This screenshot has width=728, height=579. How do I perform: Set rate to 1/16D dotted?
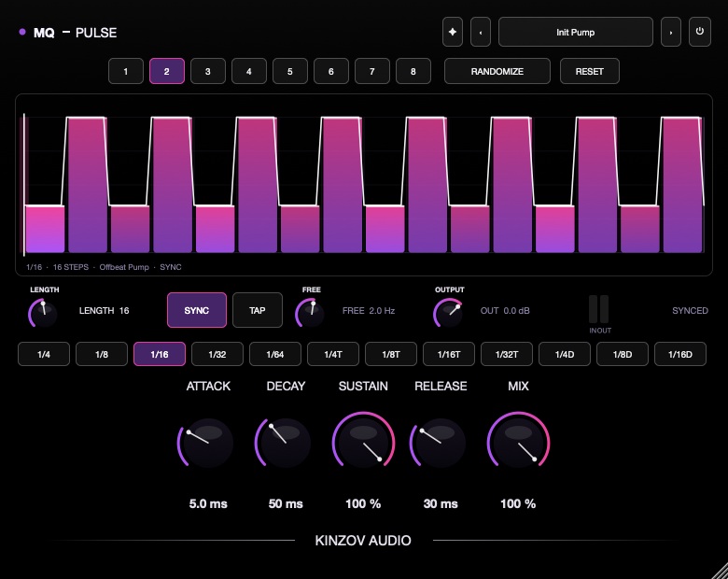click(680, 354)
